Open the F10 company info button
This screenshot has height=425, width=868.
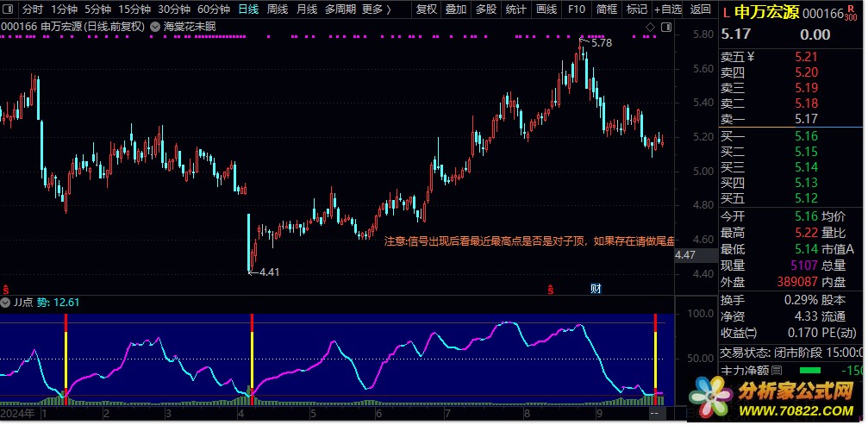click(x=577, y=9)
